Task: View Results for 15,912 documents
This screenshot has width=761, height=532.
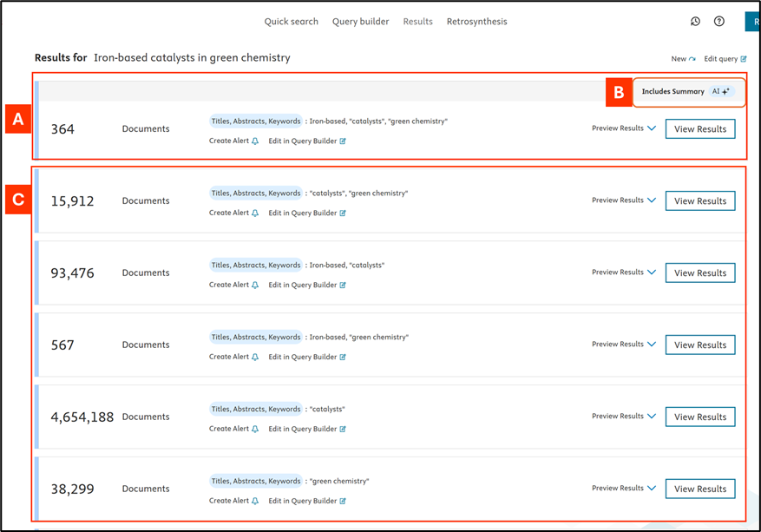Action: [x=699, y=200]
